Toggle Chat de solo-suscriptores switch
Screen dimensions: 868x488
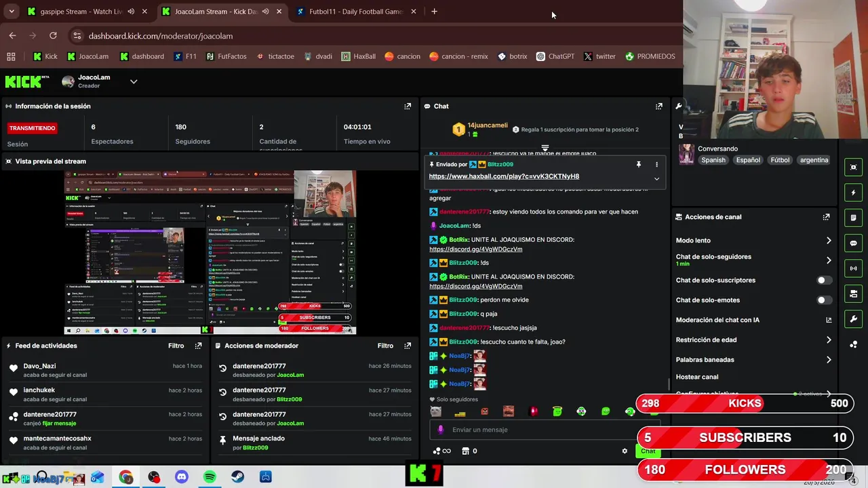pos(824,280)
